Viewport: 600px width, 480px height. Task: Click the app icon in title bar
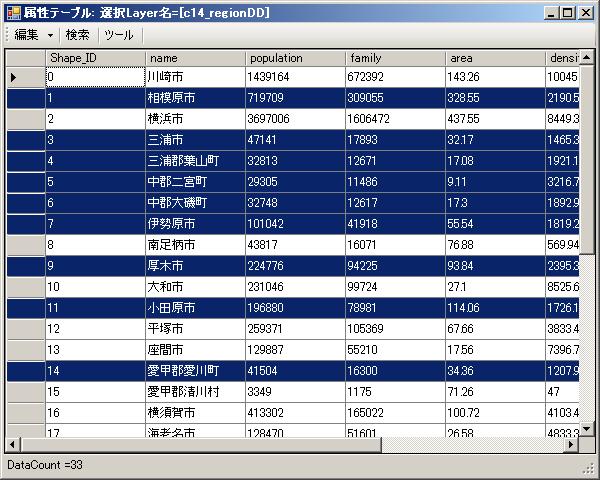pos(12,12)
